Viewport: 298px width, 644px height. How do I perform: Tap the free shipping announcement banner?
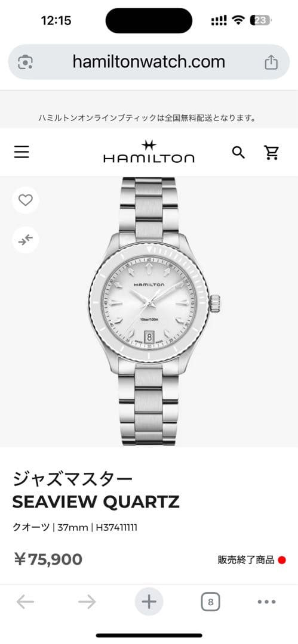tap(148, 118)
